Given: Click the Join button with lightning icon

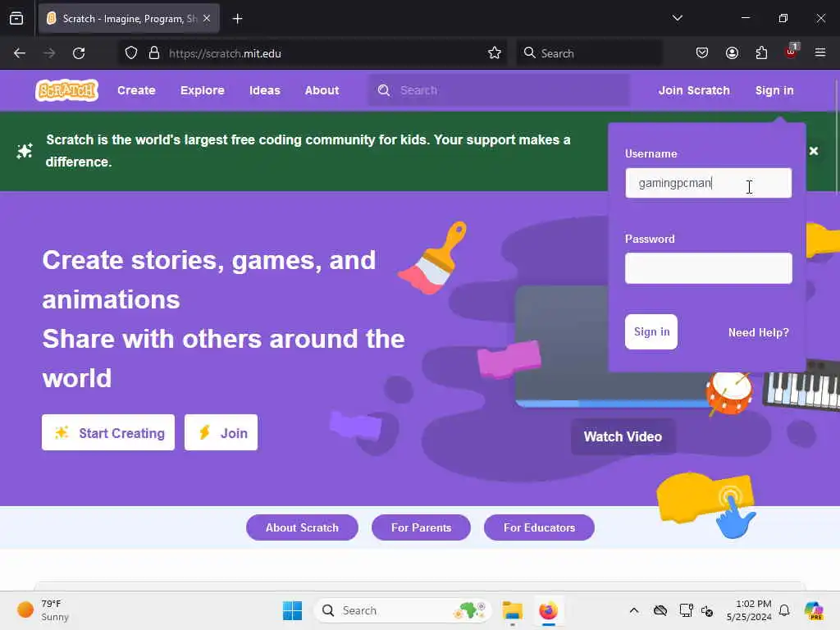Looking at the screenshot, I should point(221,432).
